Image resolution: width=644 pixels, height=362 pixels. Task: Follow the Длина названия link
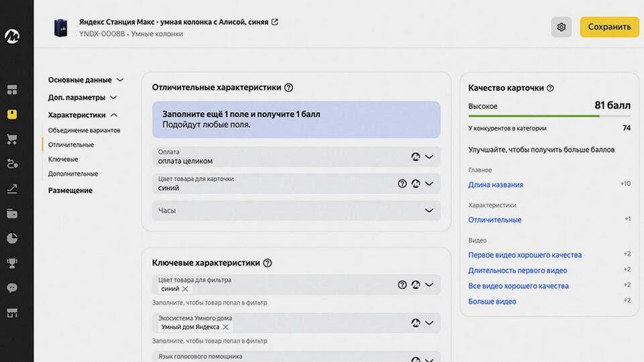(x=496, y=185)
